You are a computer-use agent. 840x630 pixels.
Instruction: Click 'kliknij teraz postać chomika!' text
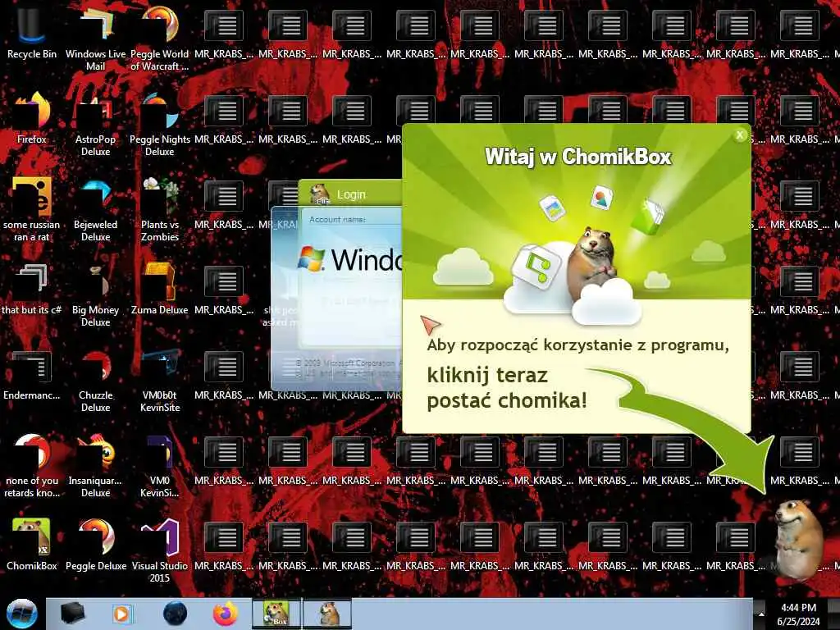(507, 387)
